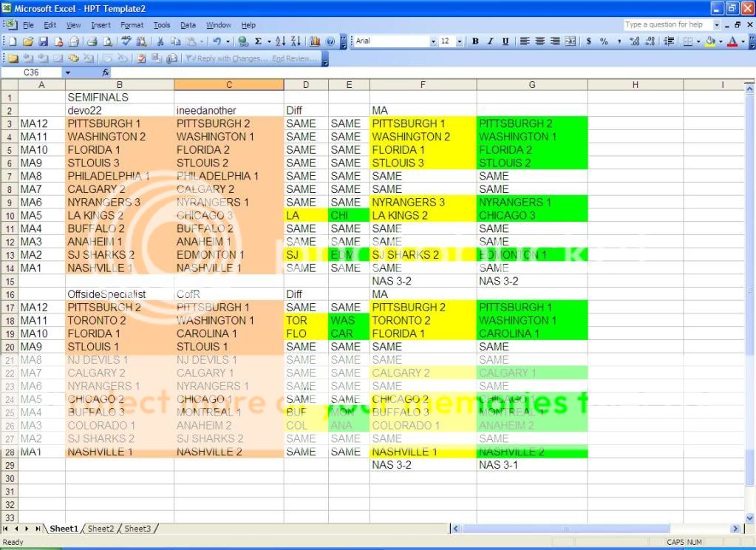
Task: Open the undo history dropdown arrow
Action: pyautogui.click(x=228, y=41)
